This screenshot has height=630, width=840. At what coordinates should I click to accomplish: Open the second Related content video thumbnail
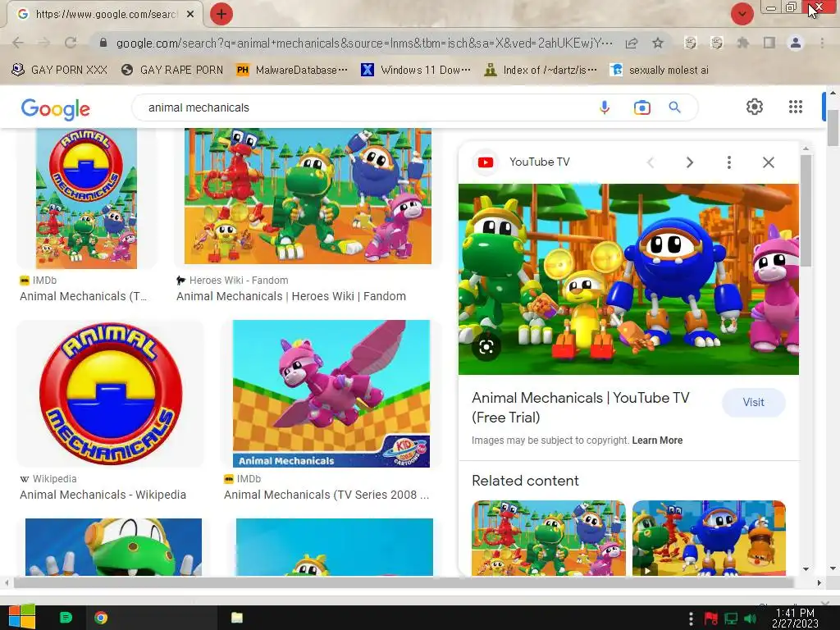(x=709, y=538)
